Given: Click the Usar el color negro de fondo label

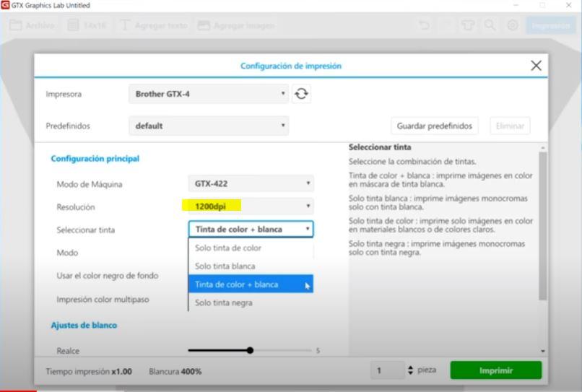Looking at the screenshot, I should pyautogui.click(x=108, y=276).
